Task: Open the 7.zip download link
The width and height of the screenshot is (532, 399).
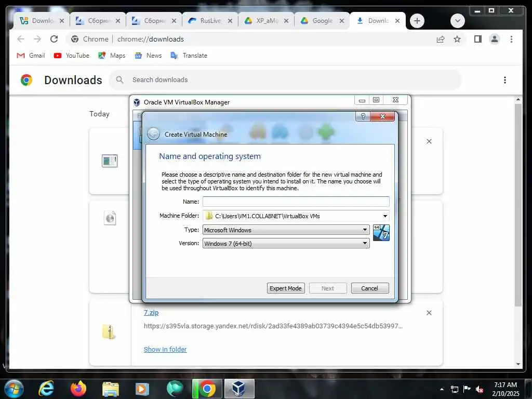Action: click(x=151, y=312)
